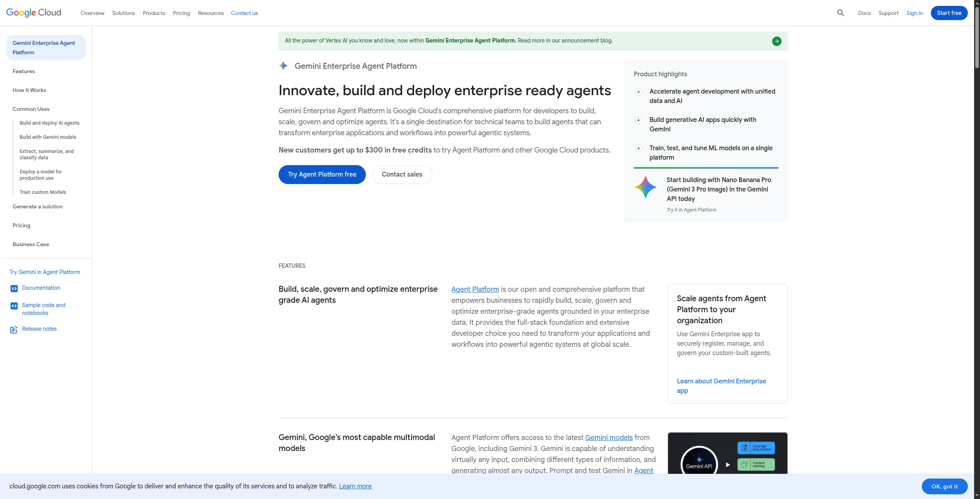Click the Contact sales button
This screenshot has width=980, height=499.
pos(402,175)
